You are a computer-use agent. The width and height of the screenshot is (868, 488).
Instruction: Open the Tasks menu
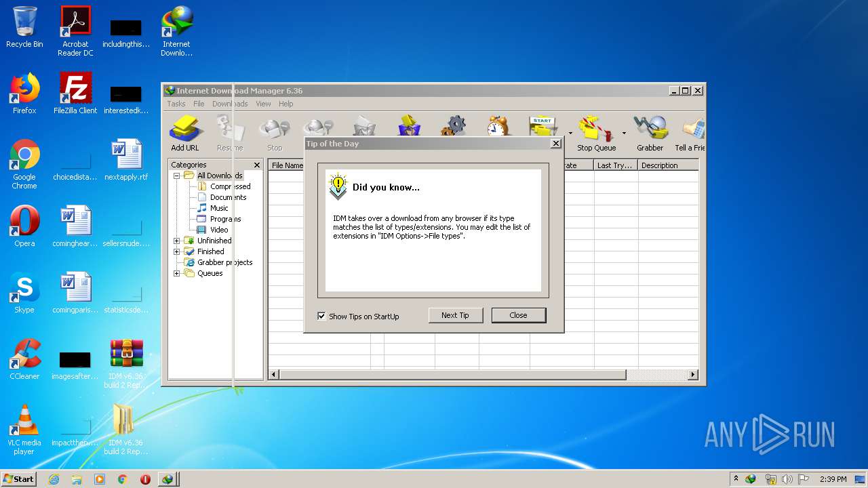(176, 104)
